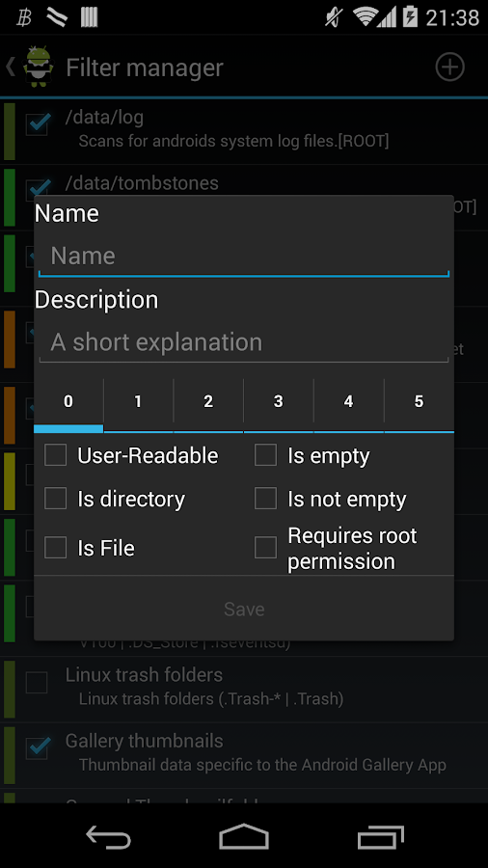Tap the Android home navigation button
Viewport: 488px width, 868px height.
(243, 836)
